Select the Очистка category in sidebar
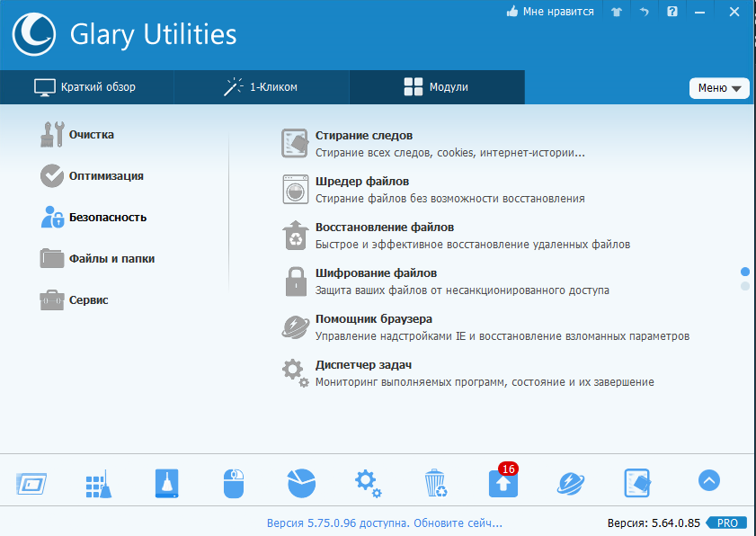The image size is (756, 536). 91,135
